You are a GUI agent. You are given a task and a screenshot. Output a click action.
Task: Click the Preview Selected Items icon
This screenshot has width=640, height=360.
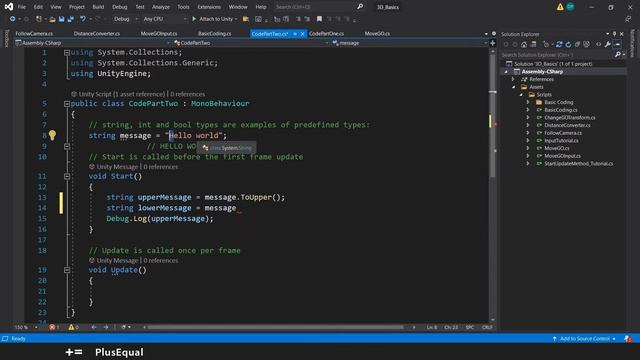[x=617, y=44]
